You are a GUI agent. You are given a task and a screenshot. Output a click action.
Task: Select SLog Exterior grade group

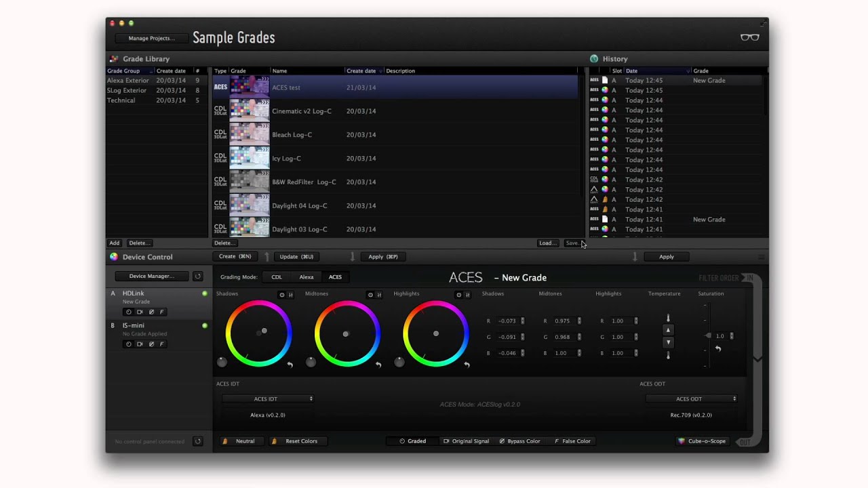(157, 90)
